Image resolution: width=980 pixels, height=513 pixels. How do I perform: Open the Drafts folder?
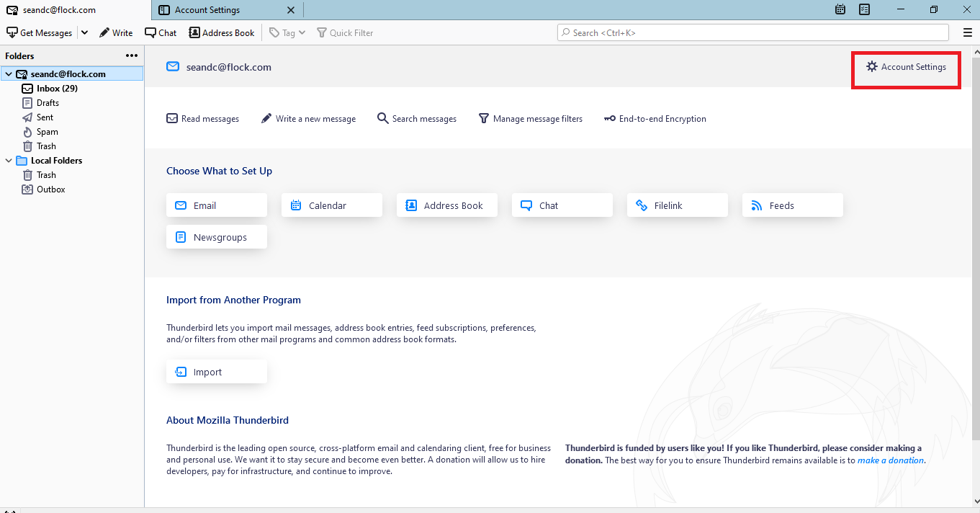tap(48, 103)
